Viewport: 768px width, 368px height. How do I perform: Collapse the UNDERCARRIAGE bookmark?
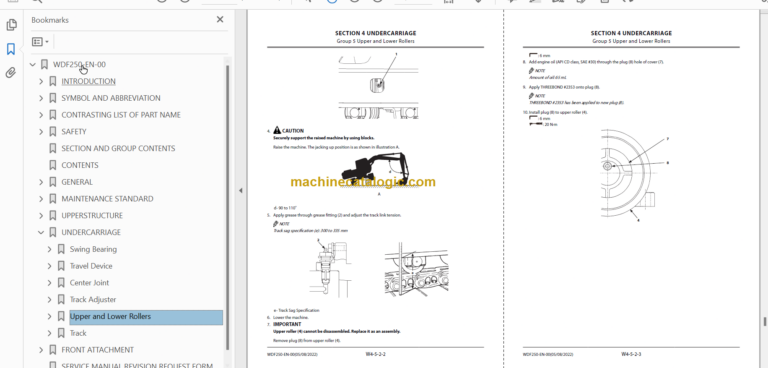point(41,232)
